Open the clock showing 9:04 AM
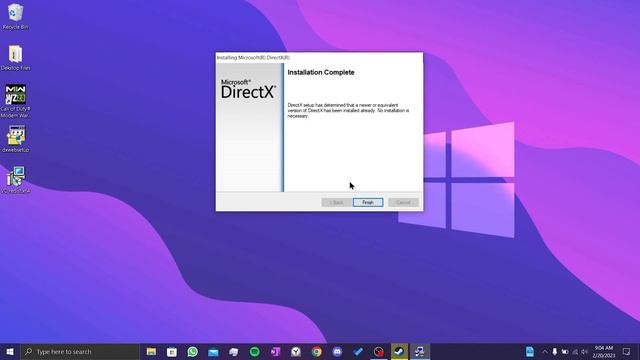 [x=604, y=352]
